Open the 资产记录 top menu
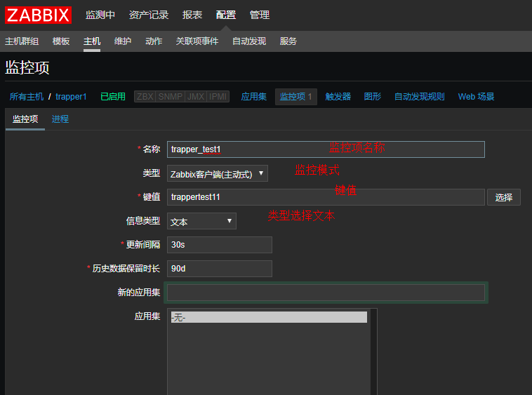532x395 pixels. (x=149, y=15)
